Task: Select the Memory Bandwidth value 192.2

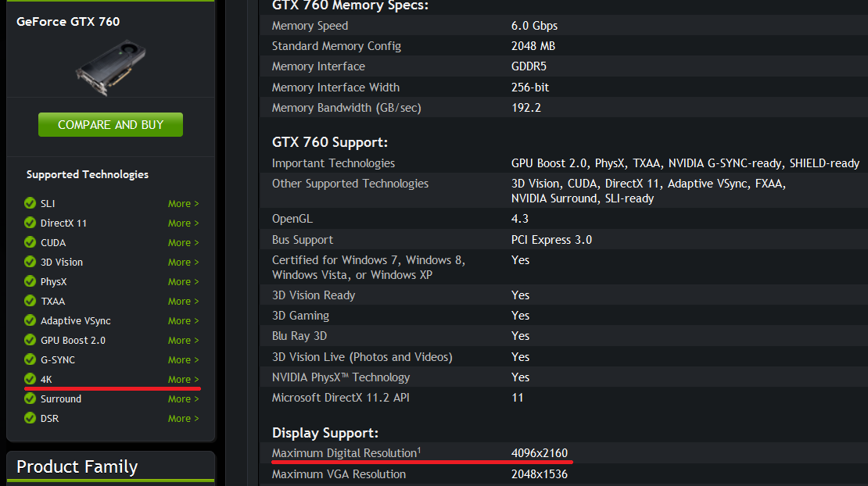Action: click(526, 108)
